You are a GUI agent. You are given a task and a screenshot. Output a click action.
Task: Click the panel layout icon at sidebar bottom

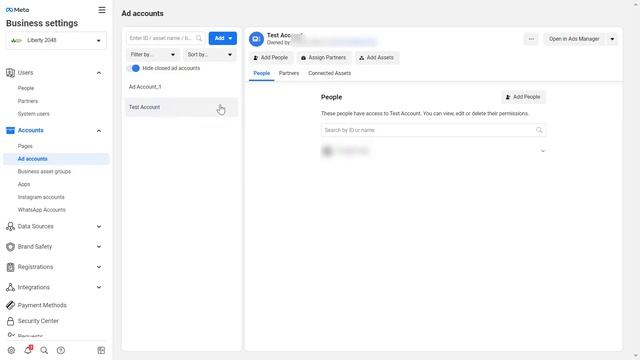tap(101, 350)
